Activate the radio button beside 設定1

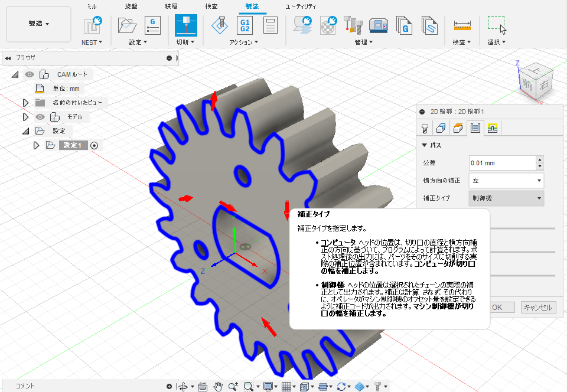tap(94, 145)
